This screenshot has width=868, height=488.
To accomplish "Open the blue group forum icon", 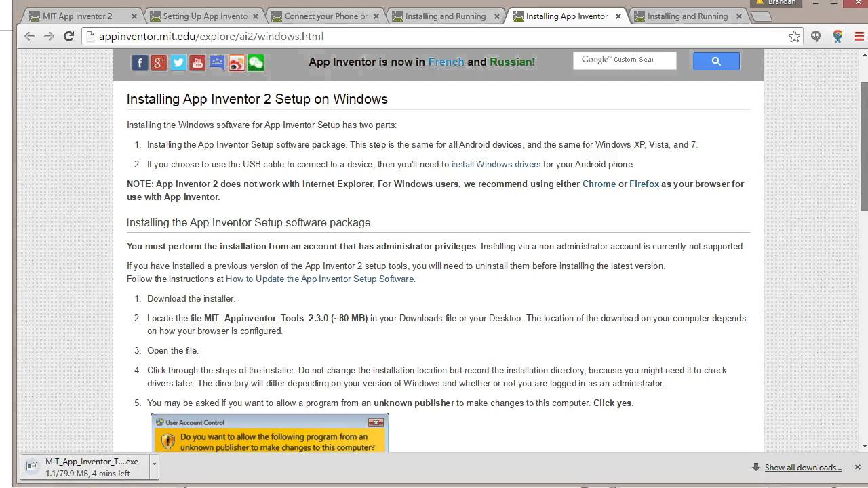I will 217,63.
